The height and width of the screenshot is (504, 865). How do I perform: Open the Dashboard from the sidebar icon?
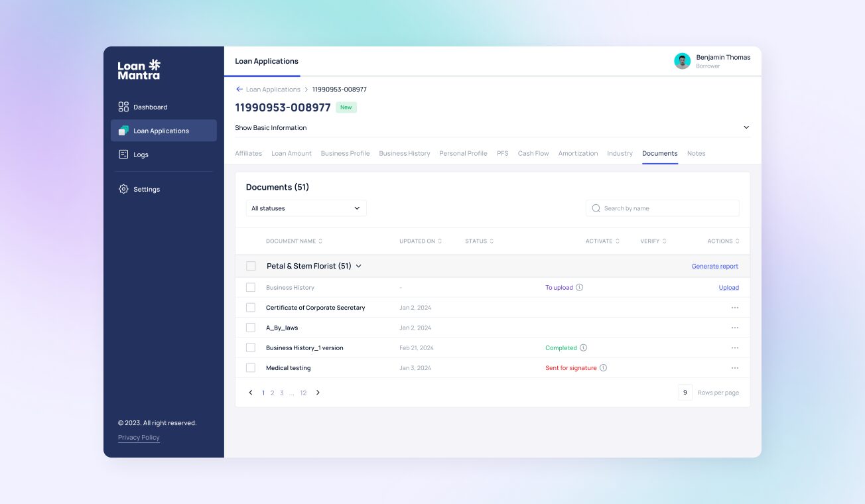click(124, 107)
